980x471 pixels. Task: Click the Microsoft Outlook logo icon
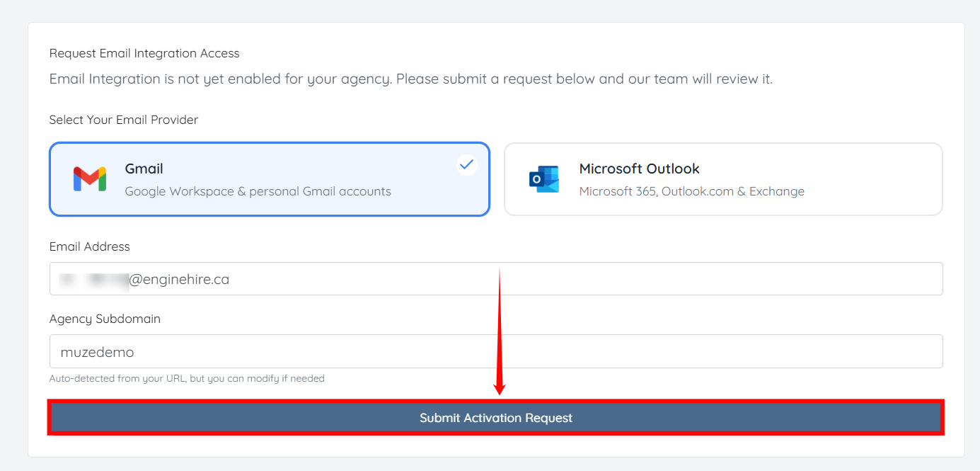click(x=543, y=179)
